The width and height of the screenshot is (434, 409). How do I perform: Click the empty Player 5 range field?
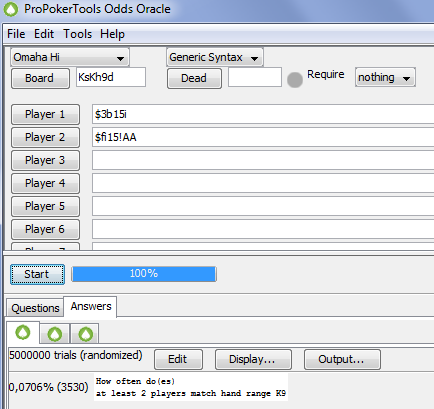[x=263, y=206]
